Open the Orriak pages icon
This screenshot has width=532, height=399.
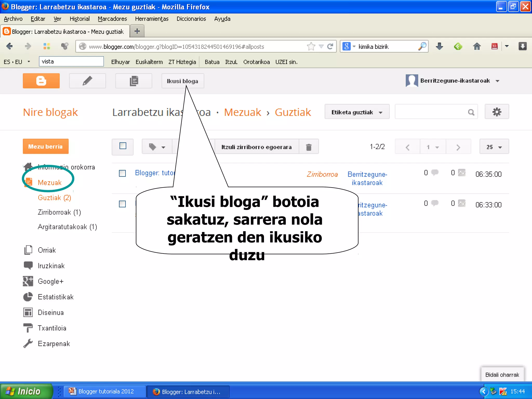pos(28,250)
